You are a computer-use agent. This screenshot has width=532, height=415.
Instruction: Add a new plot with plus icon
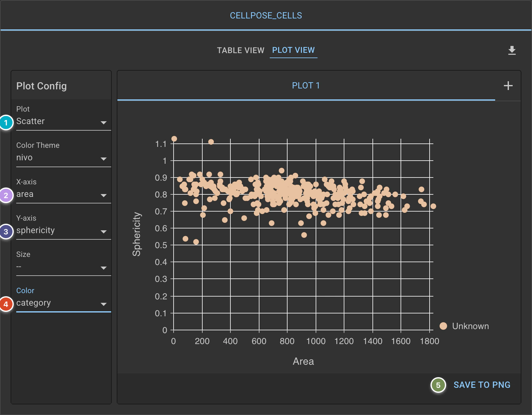tap(508, 86)
